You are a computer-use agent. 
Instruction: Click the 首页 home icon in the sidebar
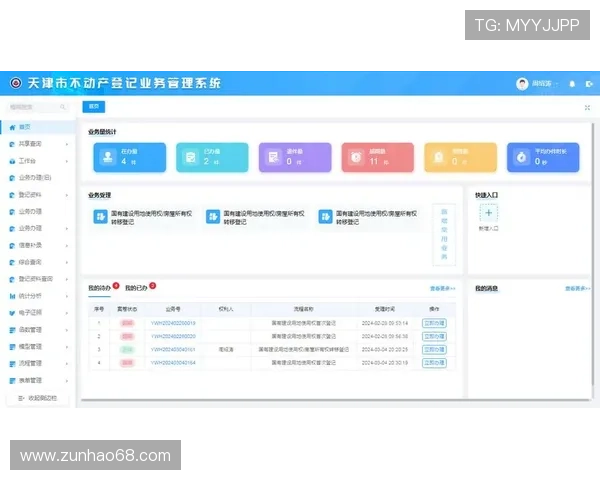(12, 127)
